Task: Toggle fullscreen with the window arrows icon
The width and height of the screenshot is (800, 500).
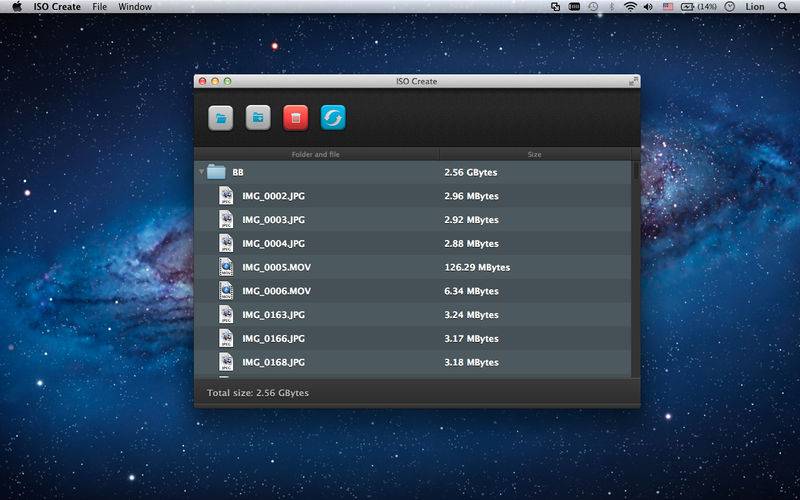Action: tap(633, 81)
